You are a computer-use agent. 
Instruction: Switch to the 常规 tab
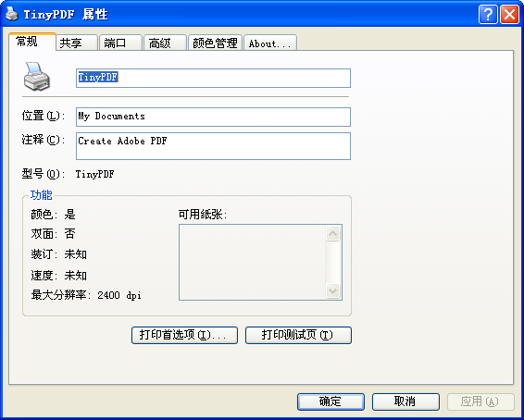[32, 42]
